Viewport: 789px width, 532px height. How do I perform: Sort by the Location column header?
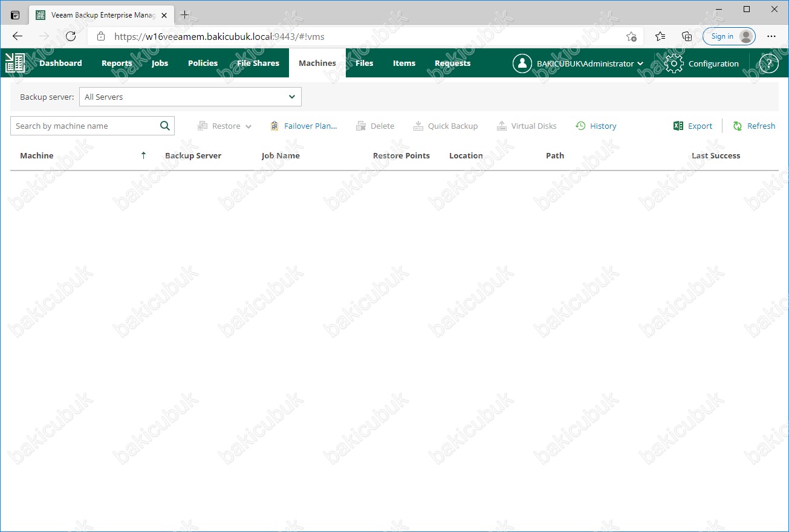466,155
